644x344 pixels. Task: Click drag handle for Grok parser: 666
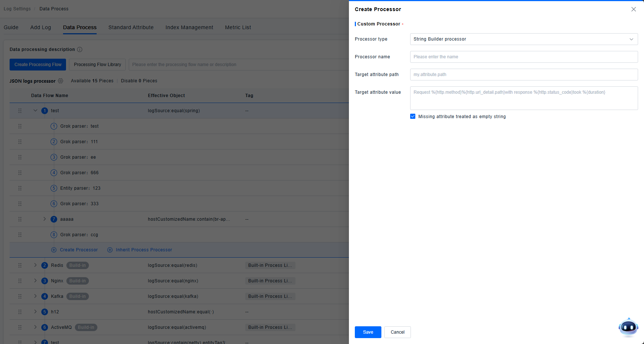click(20, 173)
